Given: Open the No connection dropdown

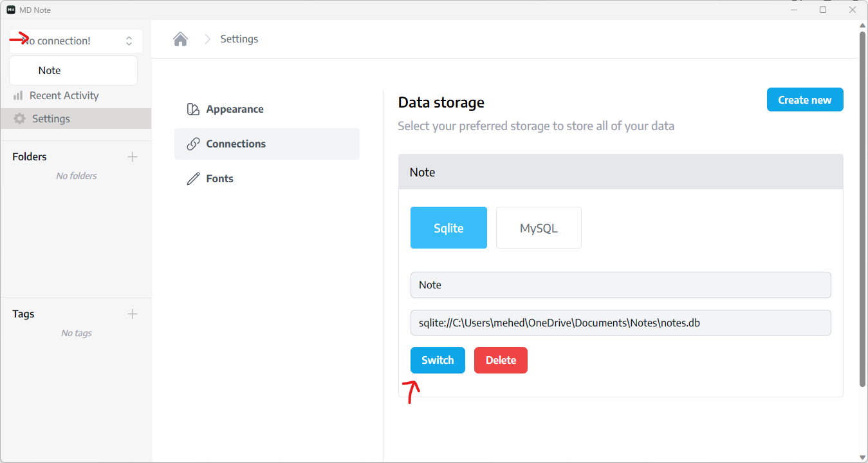Looking at the screenshot, I should [75, 41].
